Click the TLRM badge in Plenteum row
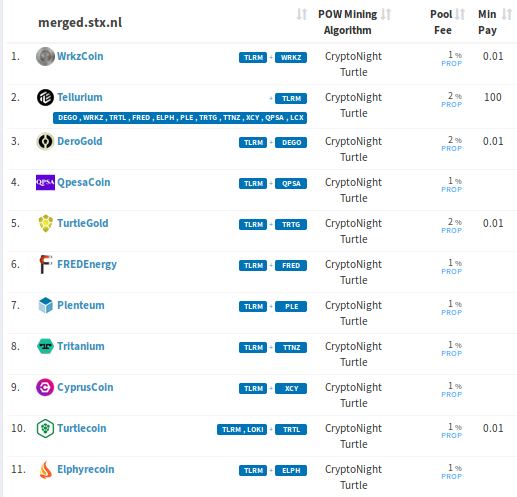The height and width of the screenshot is (497, 517). (x=253, y=306)
